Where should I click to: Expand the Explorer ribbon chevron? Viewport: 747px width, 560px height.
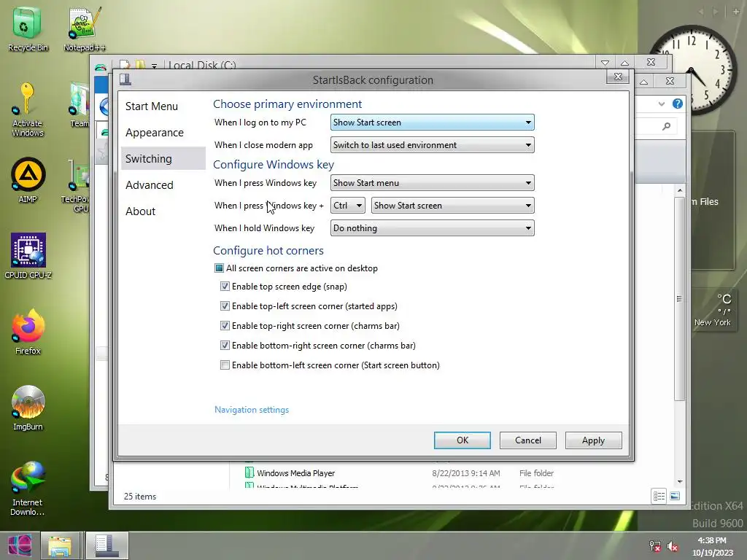click(661, 104)
